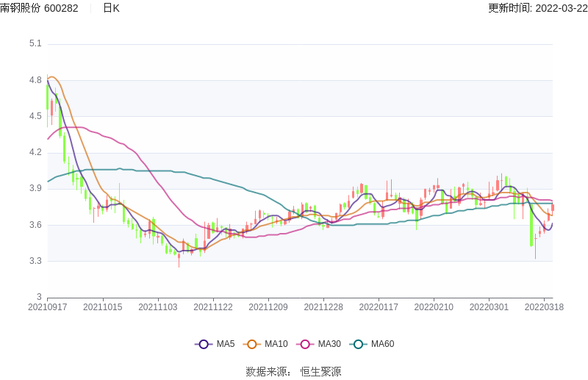Click the teal MA60 legend circle marker
The image size is (588, 380).
[x=358, y=344]
